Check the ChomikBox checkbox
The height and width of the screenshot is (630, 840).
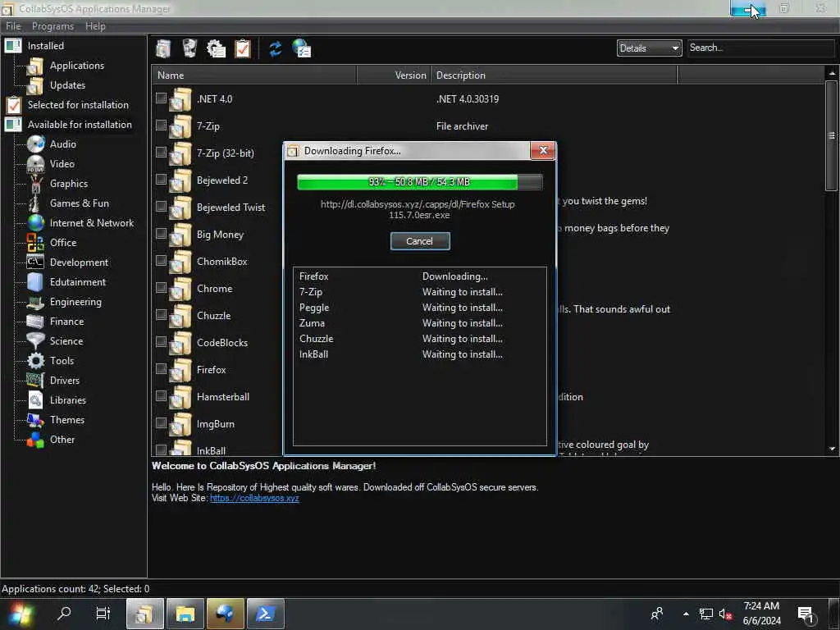tap(161, 260)
